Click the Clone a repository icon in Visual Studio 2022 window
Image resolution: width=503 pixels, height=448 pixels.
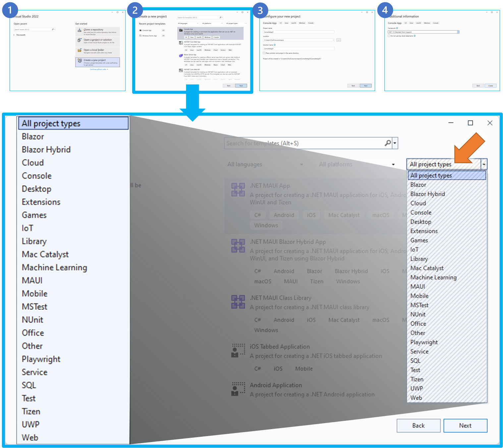point(80,30)
